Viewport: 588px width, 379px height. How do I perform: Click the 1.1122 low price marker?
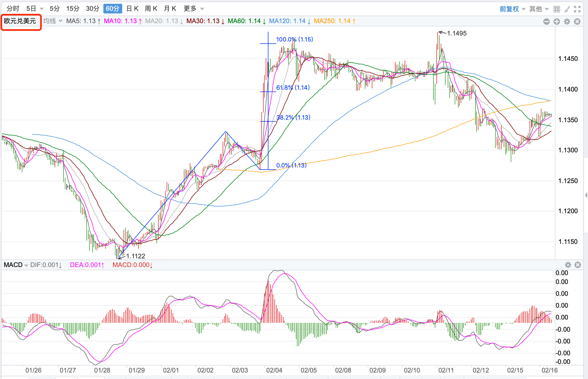click(x=135, y=256)
